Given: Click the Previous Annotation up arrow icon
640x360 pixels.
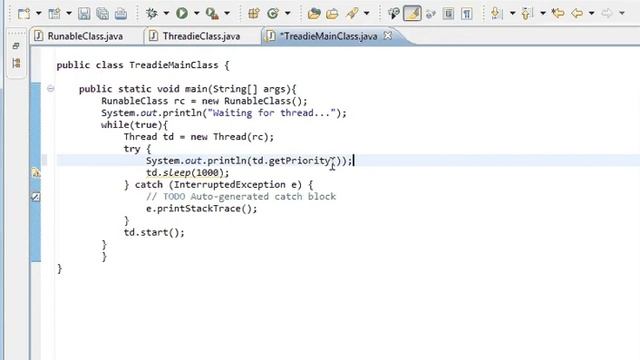Looking at the screenshot, I should click(x=527, y=13).
